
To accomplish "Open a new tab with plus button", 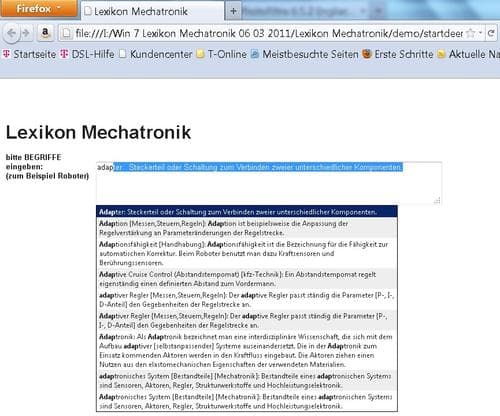I will point(233,11).
